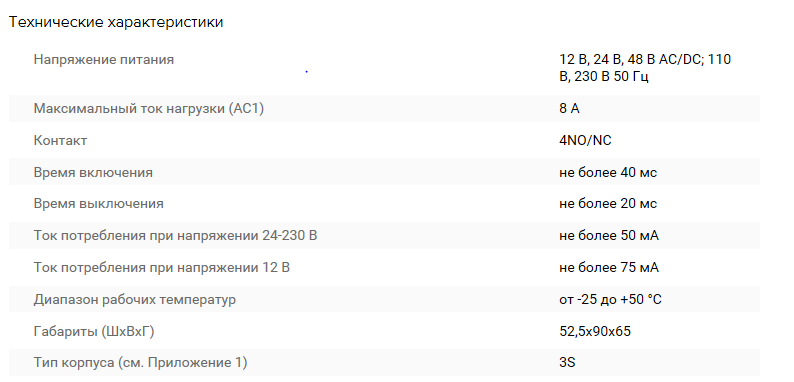Click the 52,5x90x65 dimensions value

595,332
